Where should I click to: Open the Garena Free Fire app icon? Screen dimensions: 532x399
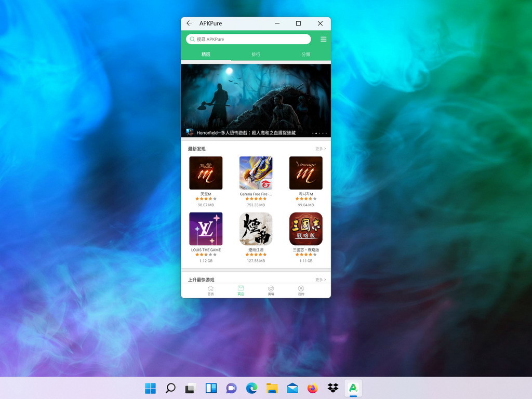tap(256, 173)
